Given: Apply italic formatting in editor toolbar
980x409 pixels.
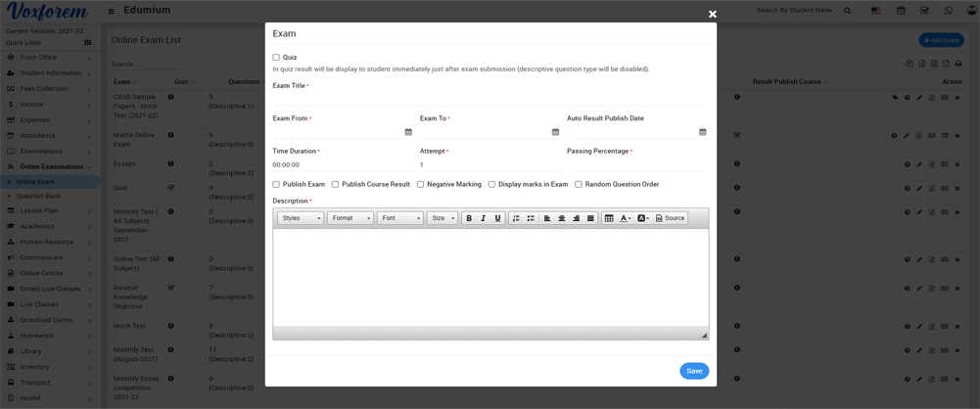Looking at the screenshot, I should pyautogui.click(x=483, y=218).
